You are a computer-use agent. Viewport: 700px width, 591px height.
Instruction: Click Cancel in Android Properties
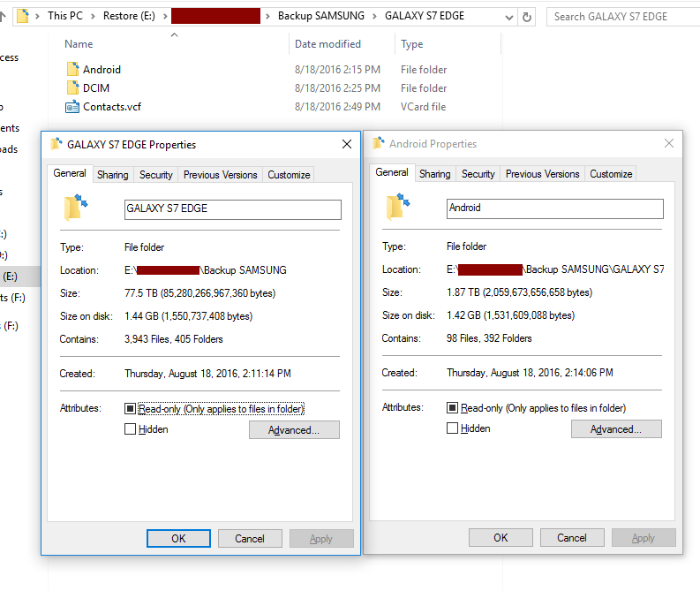572,537
